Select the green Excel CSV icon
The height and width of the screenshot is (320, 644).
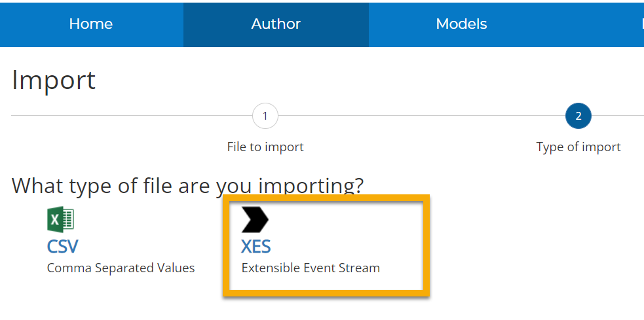(x=61, y=220)
